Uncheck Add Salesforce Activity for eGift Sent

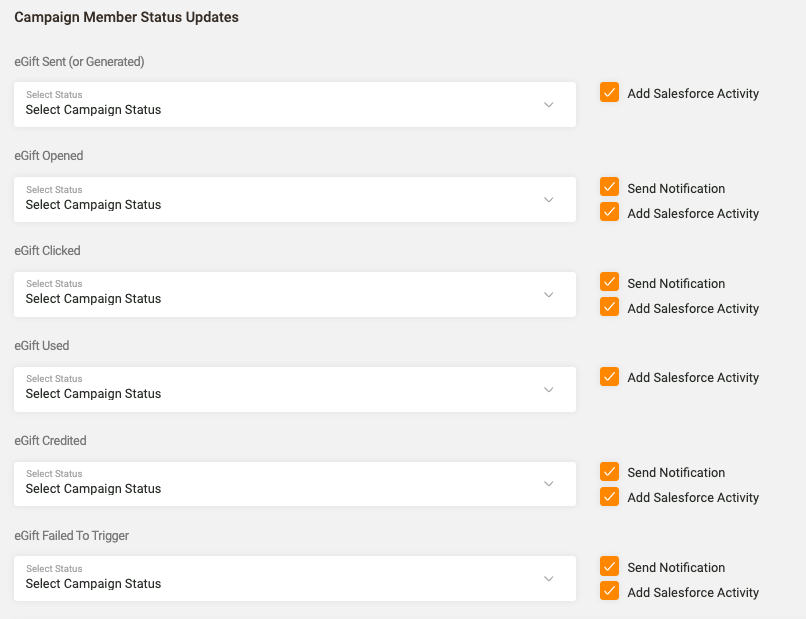click(609, 93)
